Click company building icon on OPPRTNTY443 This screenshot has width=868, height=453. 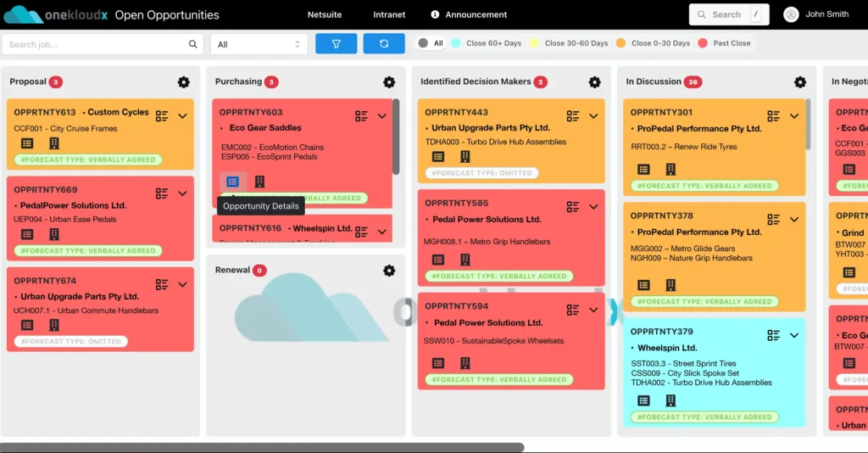[x=465, y=157]
